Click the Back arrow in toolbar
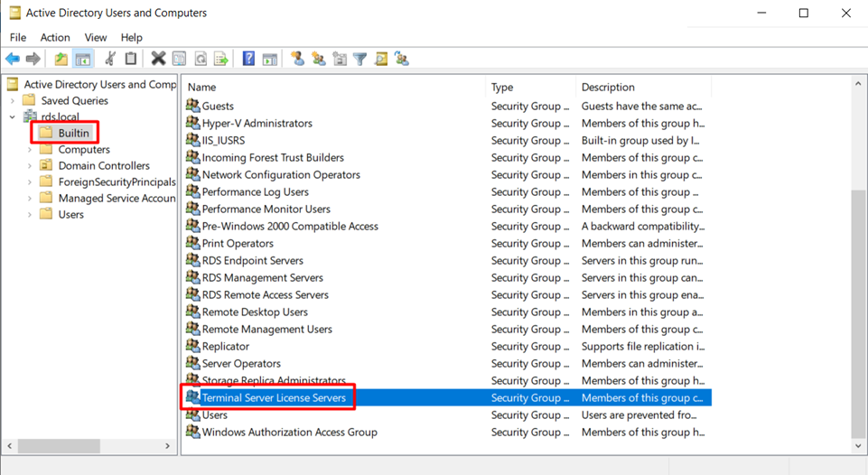 13,59
